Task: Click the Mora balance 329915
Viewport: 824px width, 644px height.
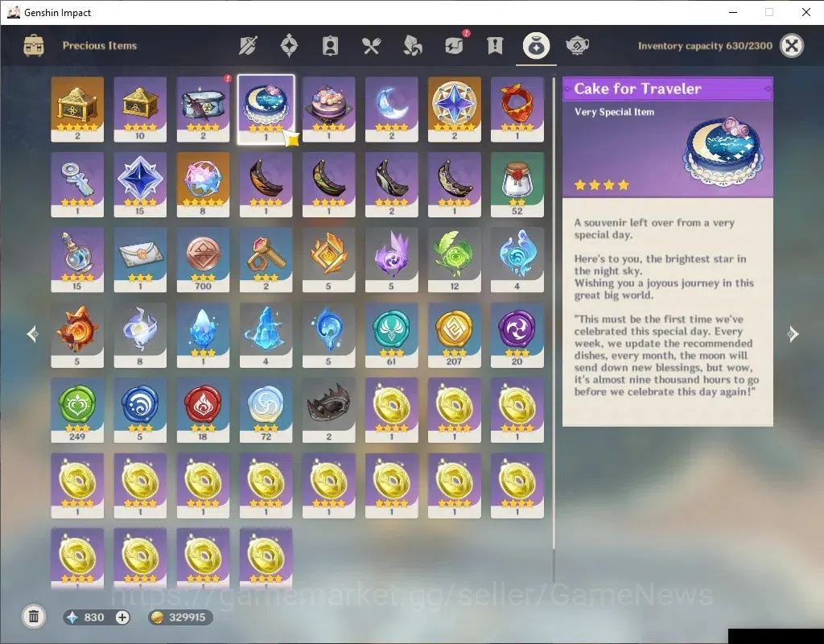Action: point(187,617)
